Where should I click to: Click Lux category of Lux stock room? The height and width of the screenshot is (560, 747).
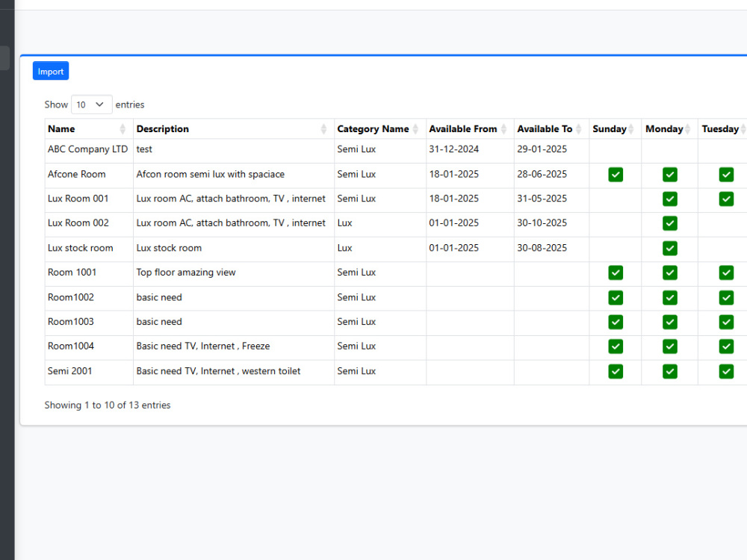tap(344, 248)
